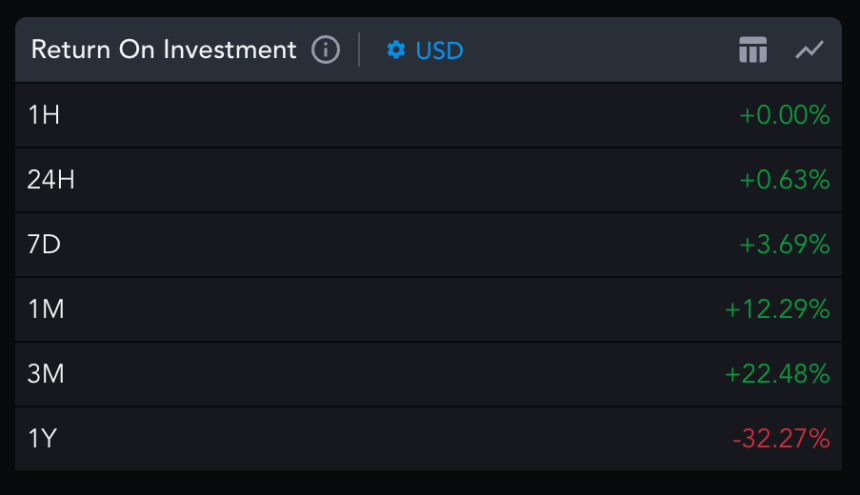Image resolution: width=860 pixels, height=495 pixels.
Task: Select the 24H timeframe label
Action: pyautogui.click(x=51, y=180)
